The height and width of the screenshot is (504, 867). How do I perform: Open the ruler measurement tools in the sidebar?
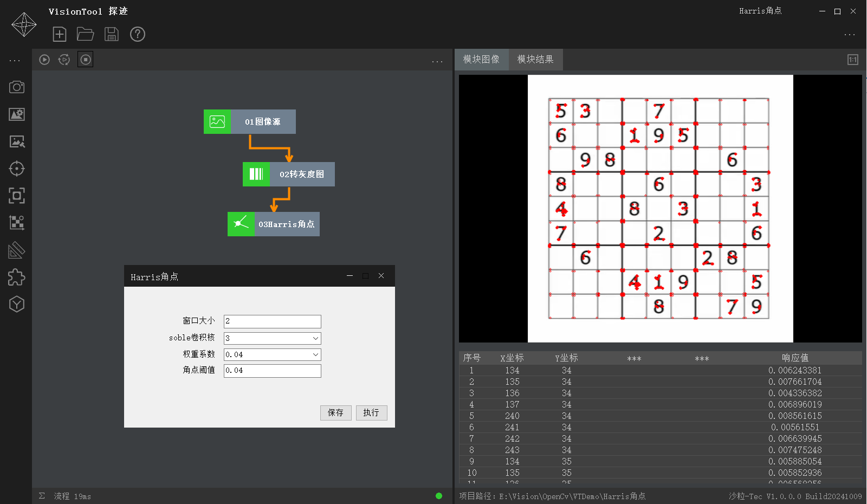[17, 250]
